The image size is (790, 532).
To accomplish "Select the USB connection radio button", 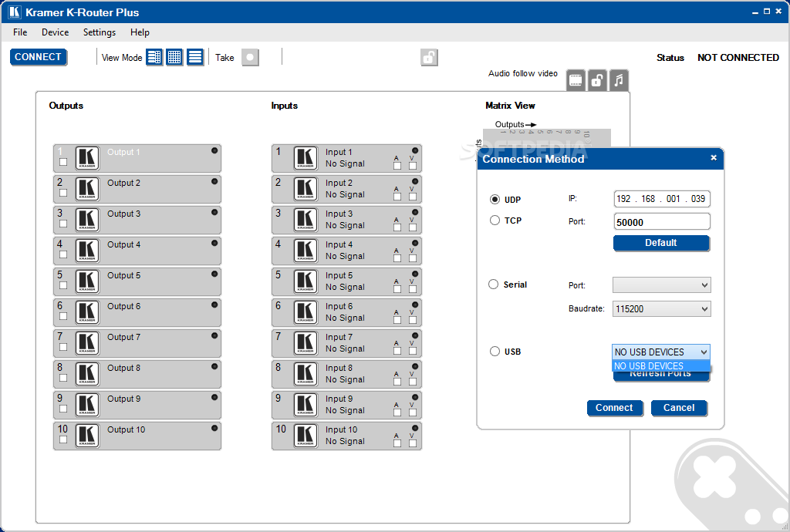I will click(495, 352).
